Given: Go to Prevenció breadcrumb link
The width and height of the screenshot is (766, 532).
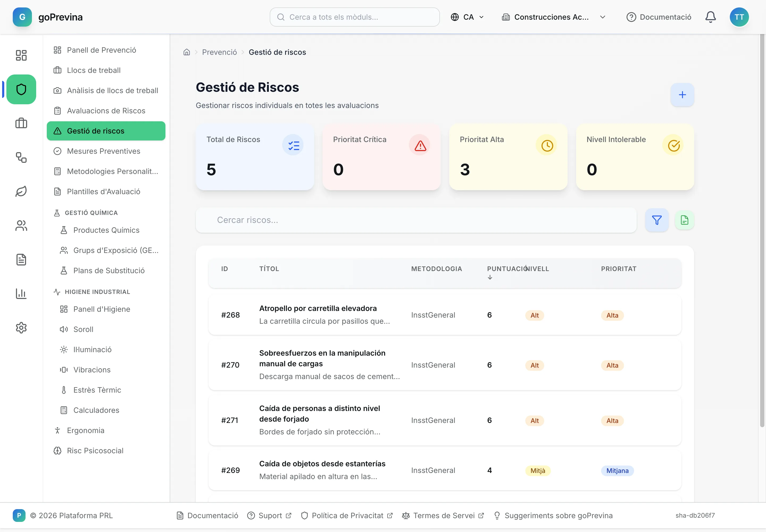Looking at the screenshot, I should 219,52.
